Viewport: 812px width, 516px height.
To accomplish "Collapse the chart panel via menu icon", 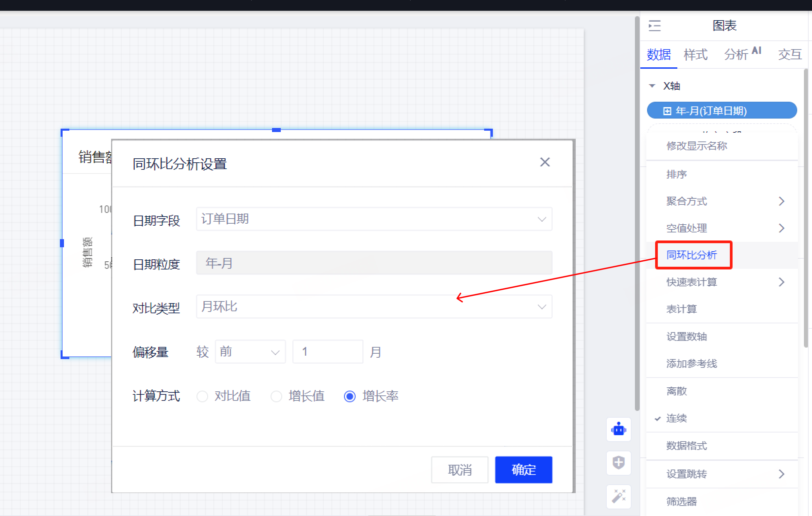I will pyautogui.click(x=654, y=26).
